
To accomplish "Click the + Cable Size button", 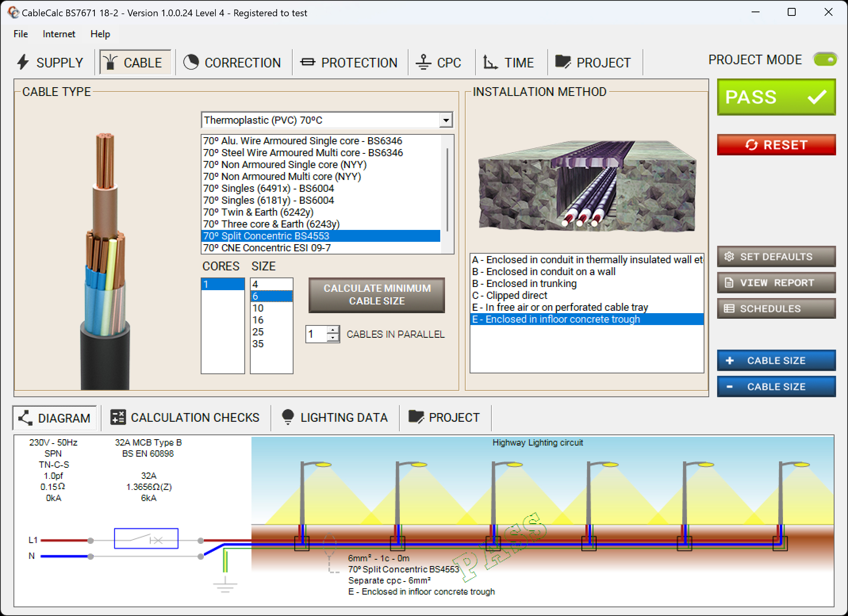I will pos(775,360).
